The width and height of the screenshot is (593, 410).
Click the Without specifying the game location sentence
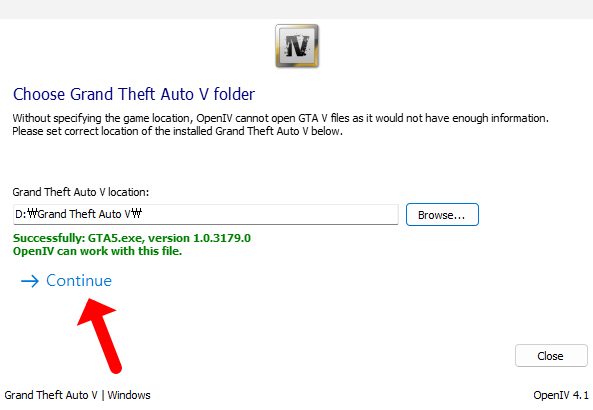[x=280, y=118]
